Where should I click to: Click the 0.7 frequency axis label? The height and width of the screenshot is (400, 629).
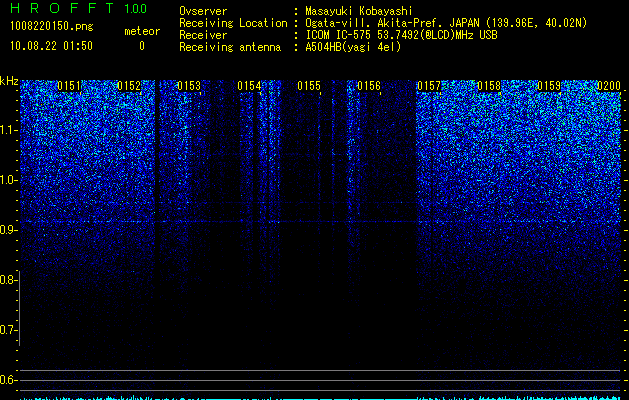pos(8,330)
